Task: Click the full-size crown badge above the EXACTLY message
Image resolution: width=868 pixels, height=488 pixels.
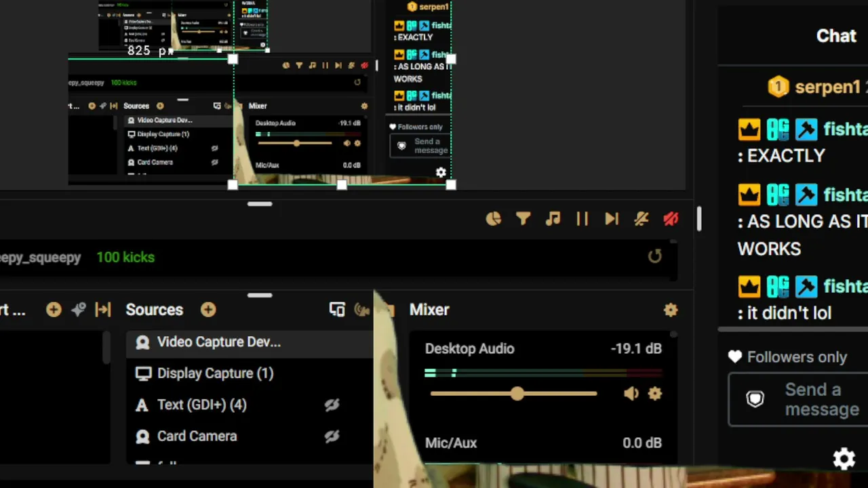Action: (749, 129)
